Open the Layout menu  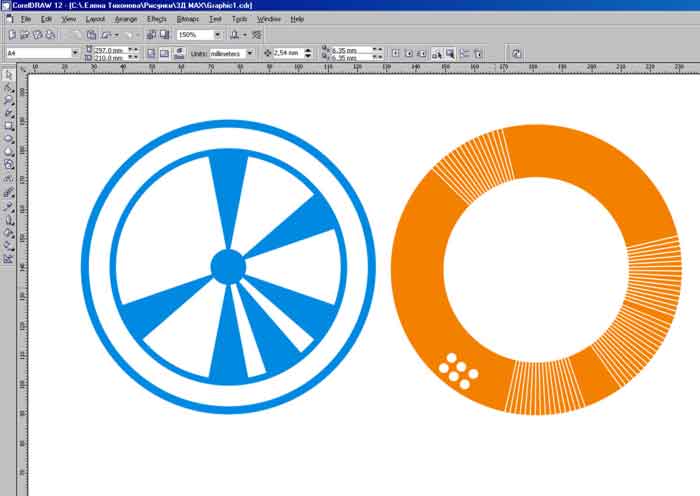tap(95, 19)
